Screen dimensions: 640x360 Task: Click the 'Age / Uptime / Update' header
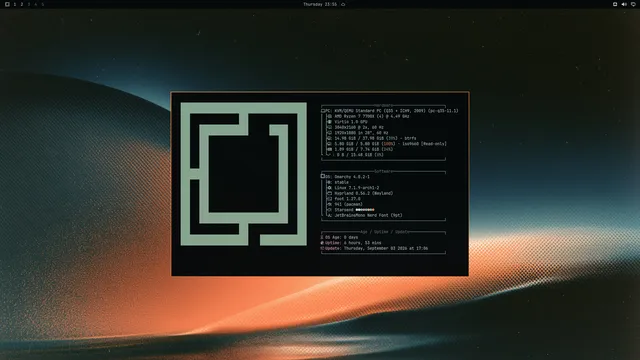384,232
